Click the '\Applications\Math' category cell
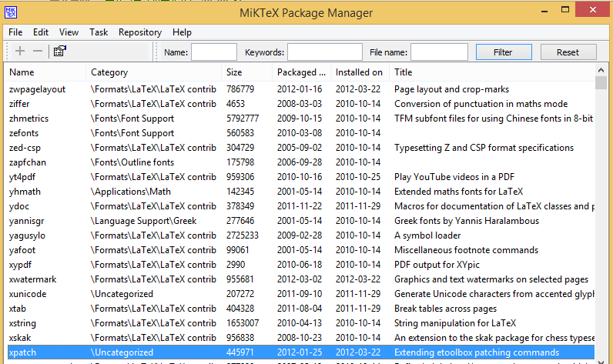This screenshot has width=613, height=364. click(x=131, y=192)
